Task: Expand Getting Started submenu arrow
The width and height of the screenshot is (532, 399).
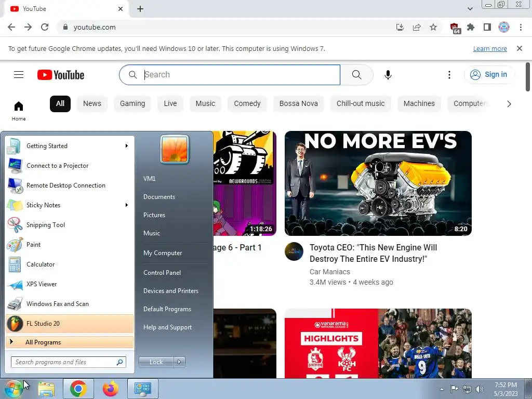Action: point(127,146)
